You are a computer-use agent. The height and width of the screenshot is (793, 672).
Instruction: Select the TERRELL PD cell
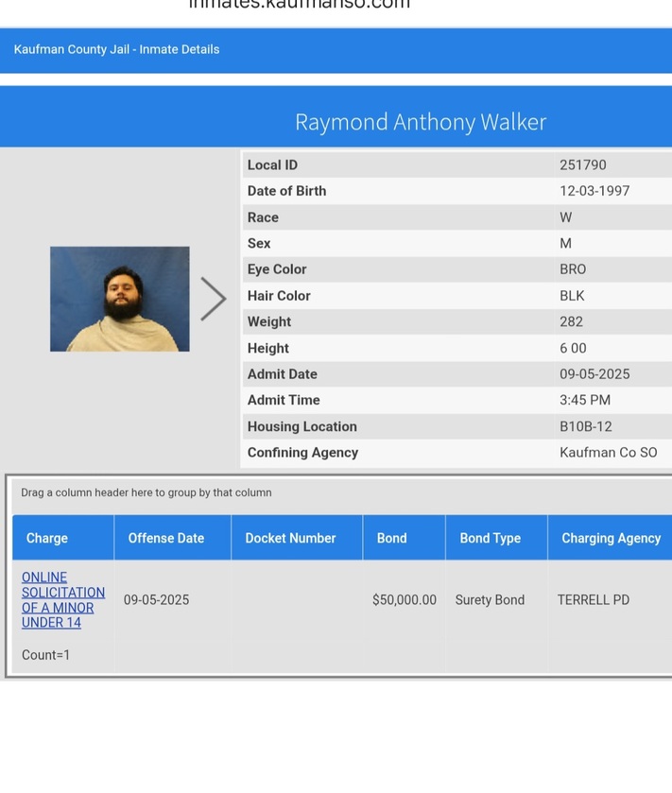[594, 600]
